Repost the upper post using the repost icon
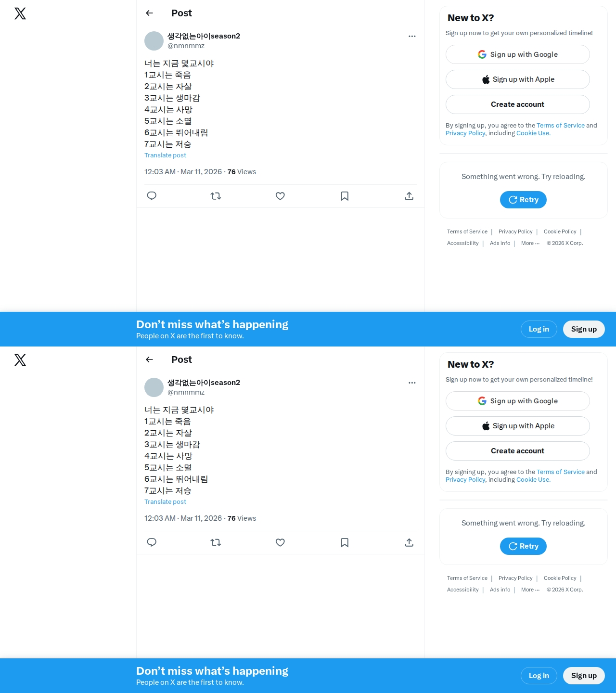The width and height of the screenshot is (616, 693). point(216,196)
